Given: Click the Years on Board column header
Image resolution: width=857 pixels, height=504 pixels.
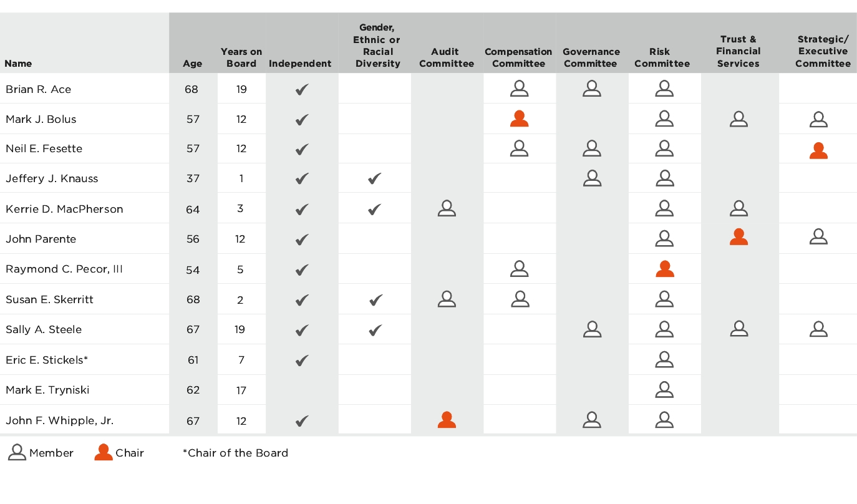Looking at the screenshot, I should click(x=241, y=57).
